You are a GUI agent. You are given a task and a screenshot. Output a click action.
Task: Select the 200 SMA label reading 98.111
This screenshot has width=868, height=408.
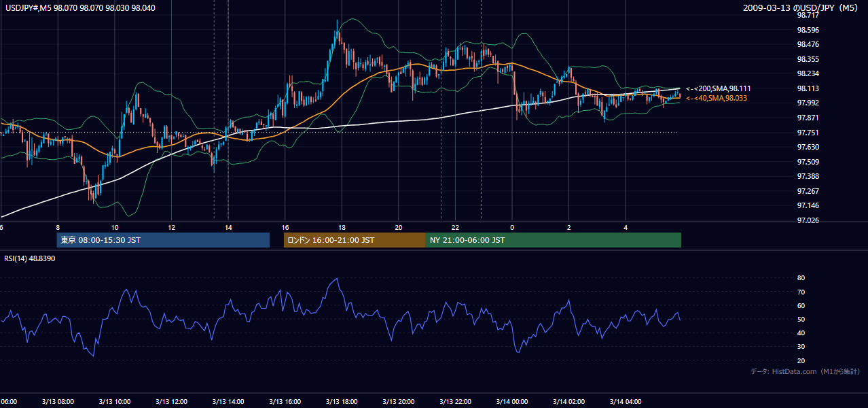pos(718,89)
